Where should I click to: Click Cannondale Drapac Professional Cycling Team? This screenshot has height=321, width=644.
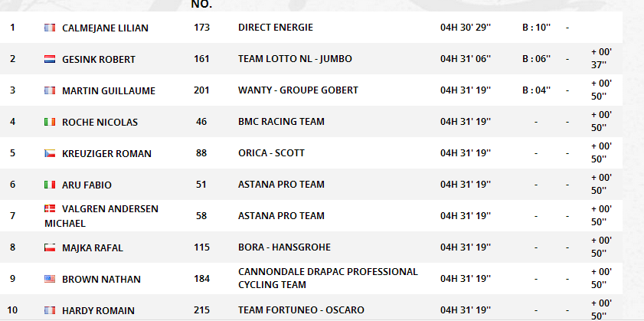[328, 278]
